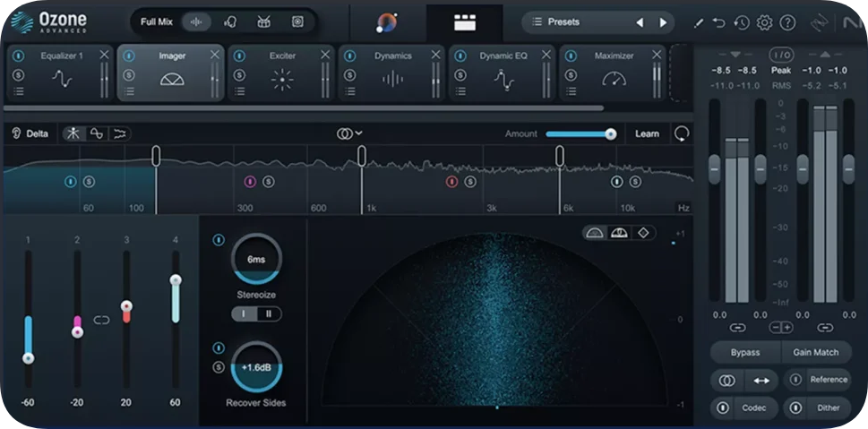Open Maximizer module preset list icon

tap(572, 91)
